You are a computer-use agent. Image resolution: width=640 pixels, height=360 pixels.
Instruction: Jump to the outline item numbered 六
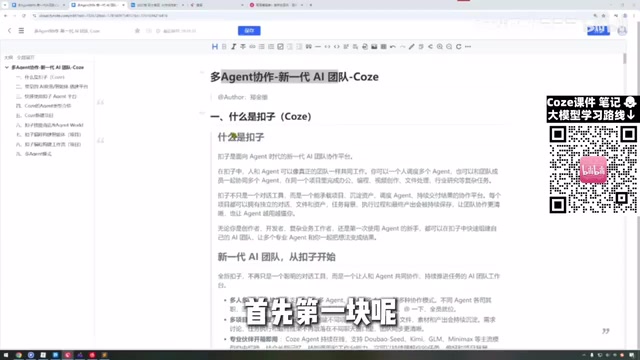pos(49,125)
